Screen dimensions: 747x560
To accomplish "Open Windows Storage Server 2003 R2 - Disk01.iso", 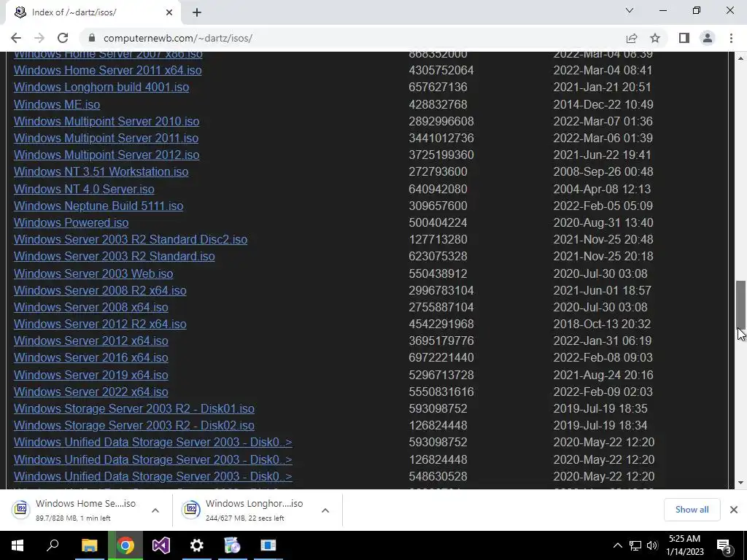I will tap(134, 408).
